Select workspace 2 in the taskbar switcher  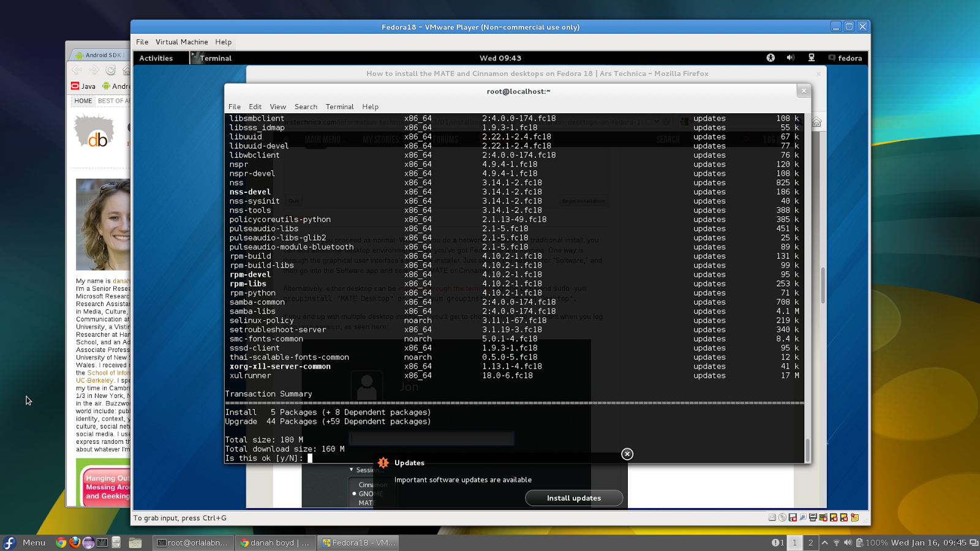pos(811,542)
